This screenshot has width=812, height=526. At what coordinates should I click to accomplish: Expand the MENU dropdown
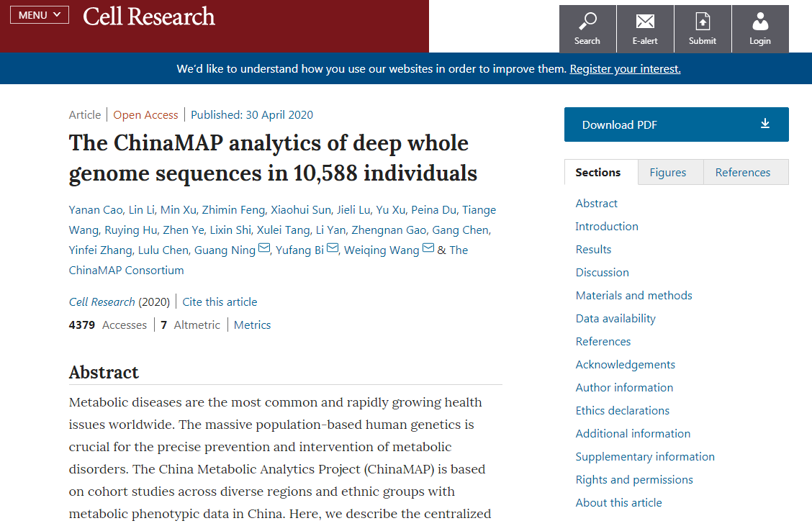40,15
